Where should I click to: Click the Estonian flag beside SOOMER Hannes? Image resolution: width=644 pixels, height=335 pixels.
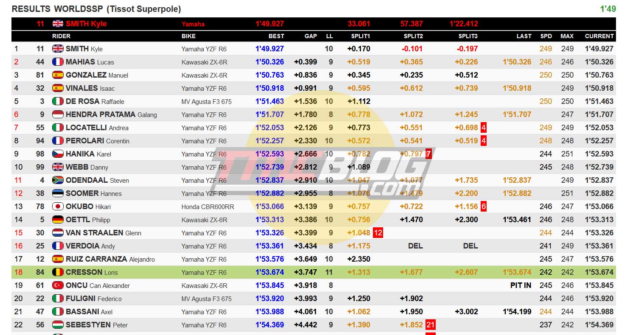pyautogui.click(x=58, y=193)
